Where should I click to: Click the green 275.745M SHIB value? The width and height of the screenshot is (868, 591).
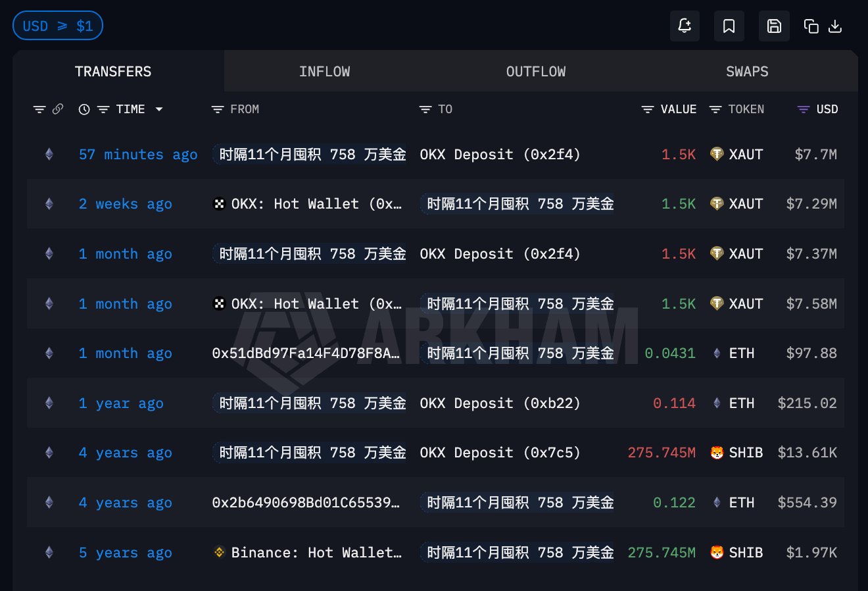(662, 553)
